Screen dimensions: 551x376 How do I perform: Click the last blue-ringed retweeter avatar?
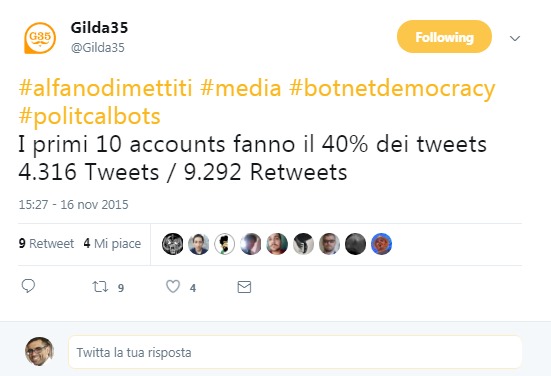coord(381,244)
